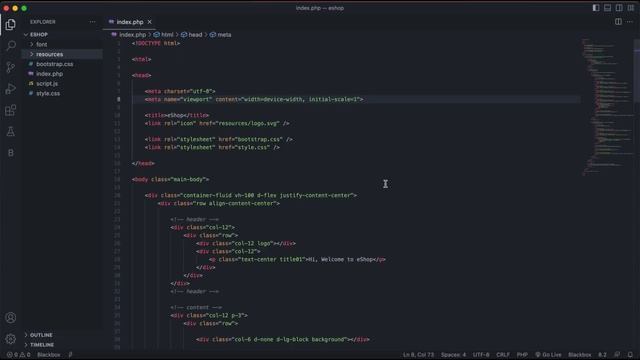Click html in the breadcrumb

click(167, 35)
